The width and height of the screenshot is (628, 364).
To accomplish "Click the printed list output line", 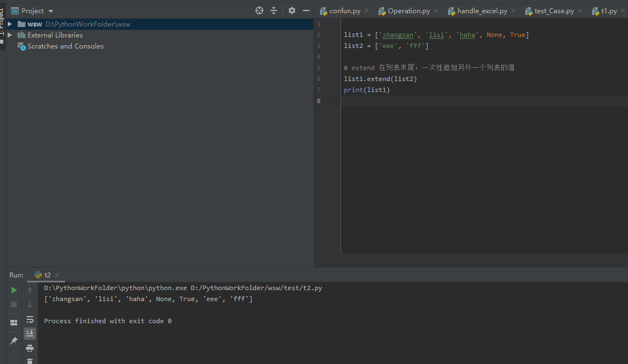I will (148, 299).
